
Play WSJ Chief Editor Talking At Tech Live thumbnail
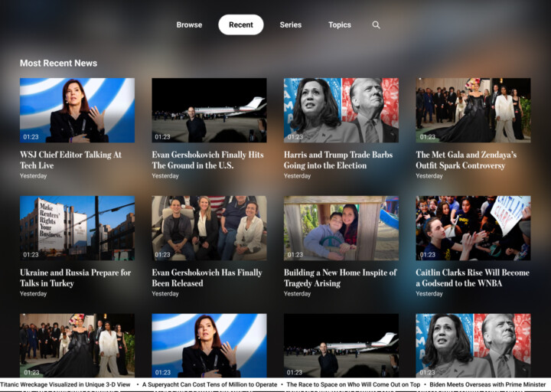point(77,110)
